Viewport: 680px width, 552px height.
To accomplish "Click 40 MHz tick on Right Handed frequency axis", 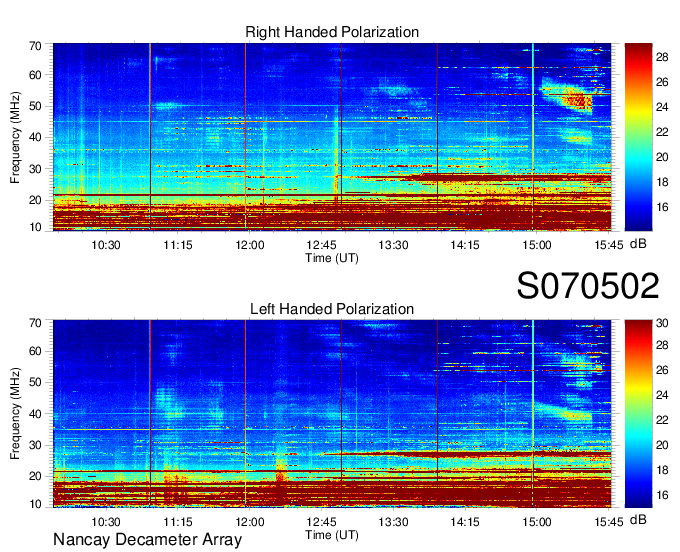I will 35,137.
